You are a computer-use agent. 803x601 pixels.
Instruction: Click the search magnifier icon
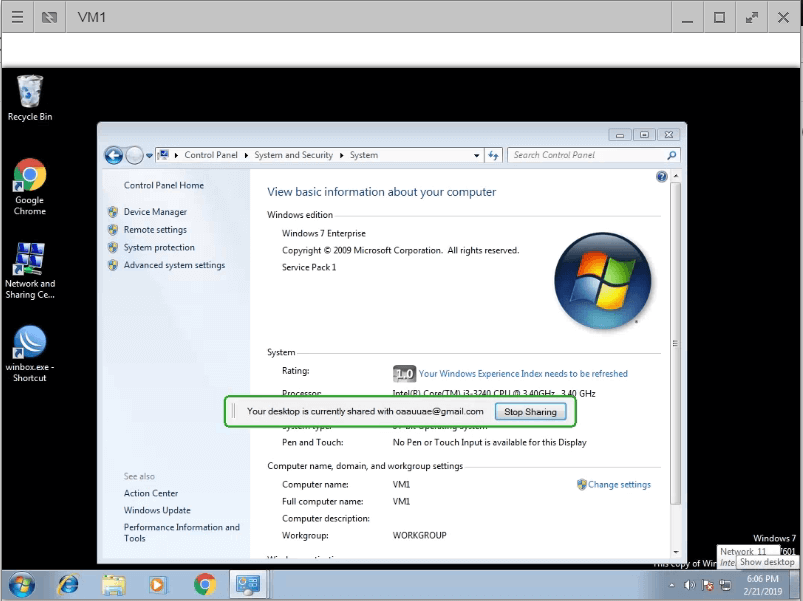click(671, 155)
